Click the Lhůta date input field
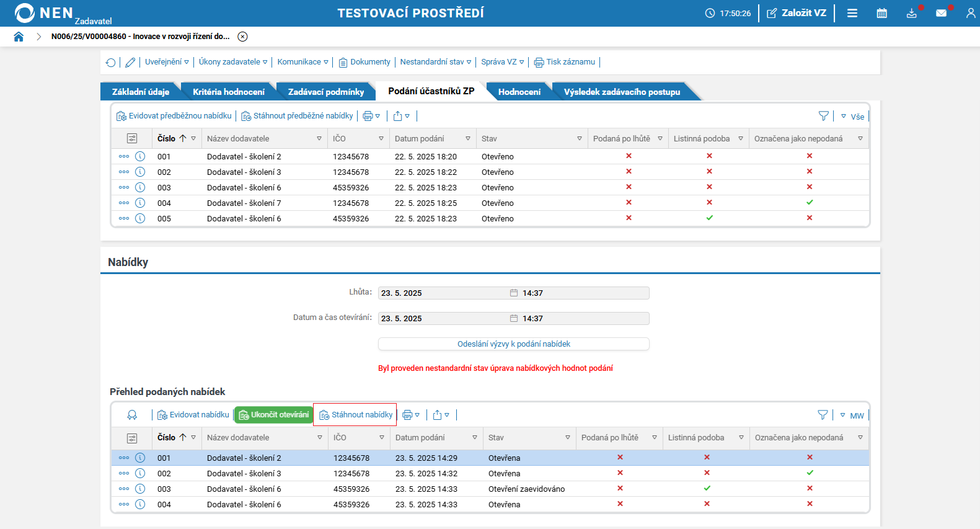The height and width of the screenshot is (529, 980). pos(443,293)
